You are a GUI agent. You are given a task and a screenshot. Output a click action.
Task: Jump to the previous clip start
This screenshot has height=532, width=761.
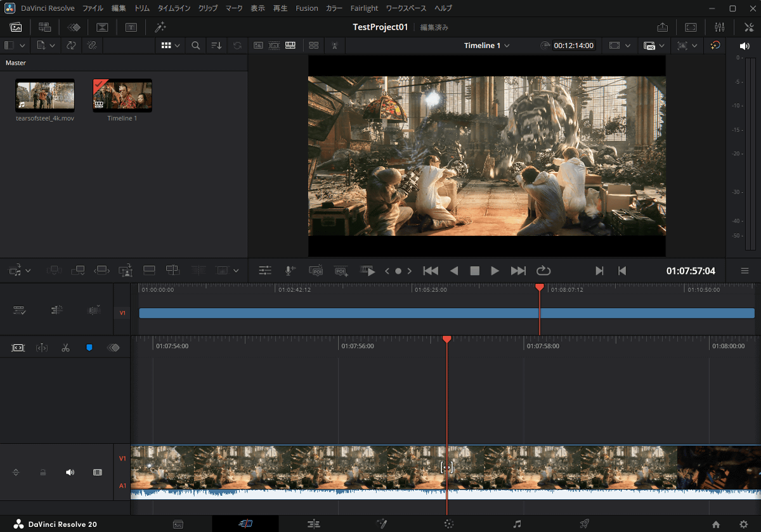tap(431, 271)
